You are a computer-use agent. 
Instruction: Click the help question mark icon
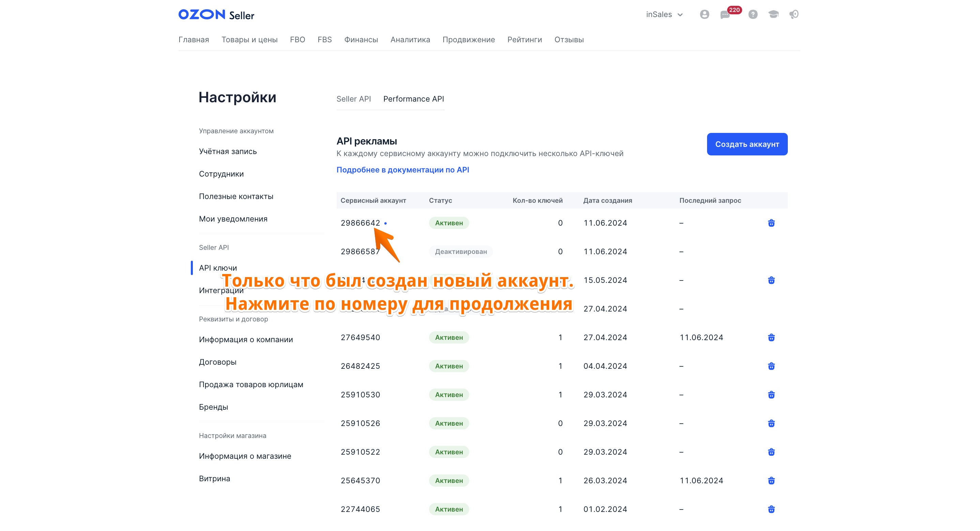752,14
